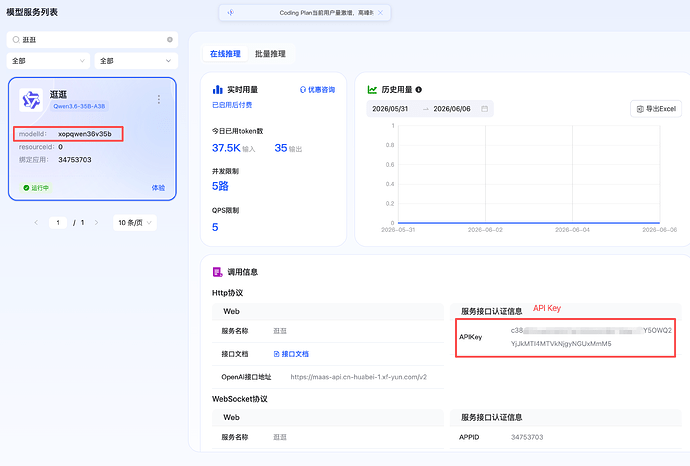Click the 5路 concurrency limit value
The height and width of the screenshot is (466, 690).
[220, 186]
